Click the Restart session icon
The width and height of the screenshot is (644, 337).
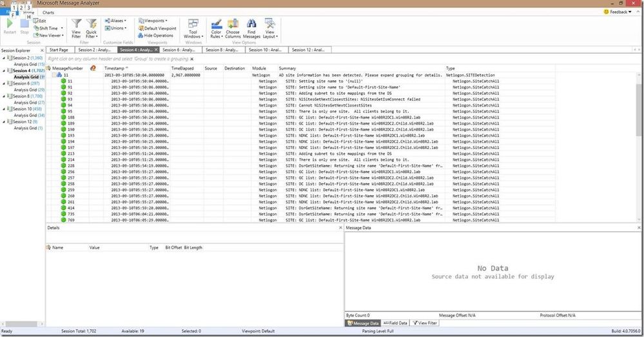(10, 24)
